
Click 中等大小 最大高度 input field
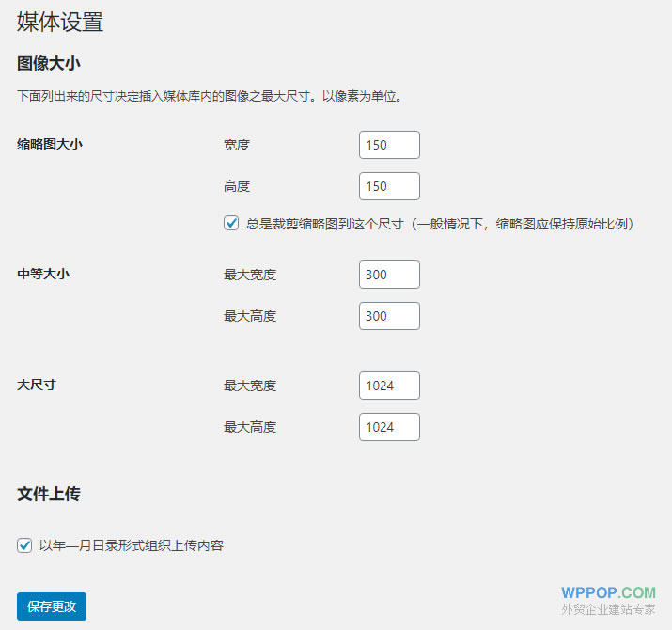[389, 316]
